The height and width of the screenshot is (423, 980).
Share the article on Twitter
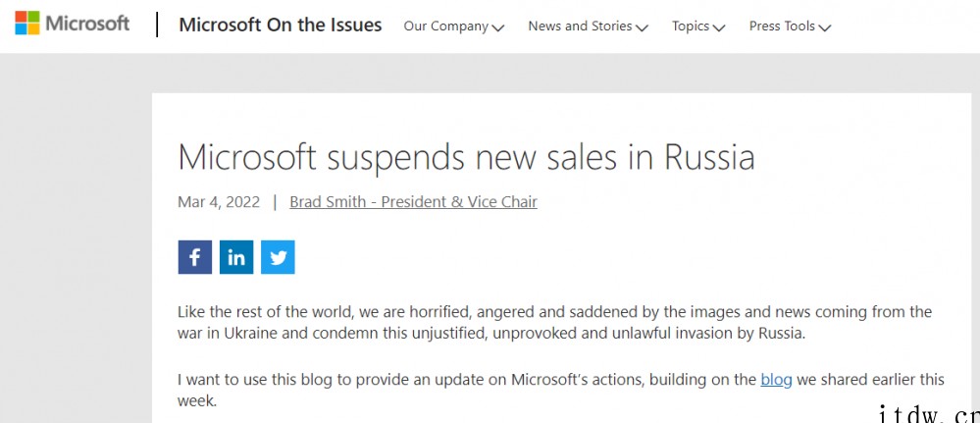[278, 257]
